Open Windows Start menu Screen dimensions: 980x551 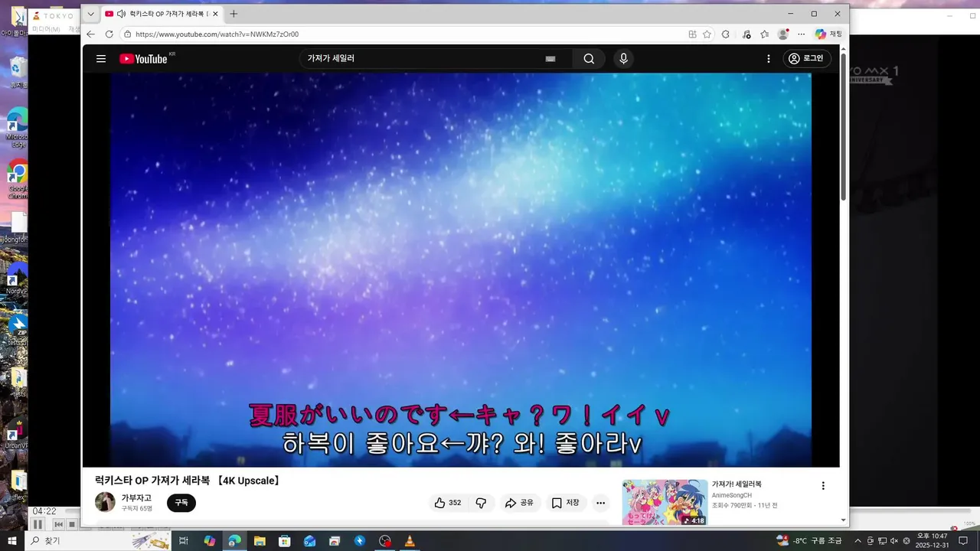tap(12, 541)
